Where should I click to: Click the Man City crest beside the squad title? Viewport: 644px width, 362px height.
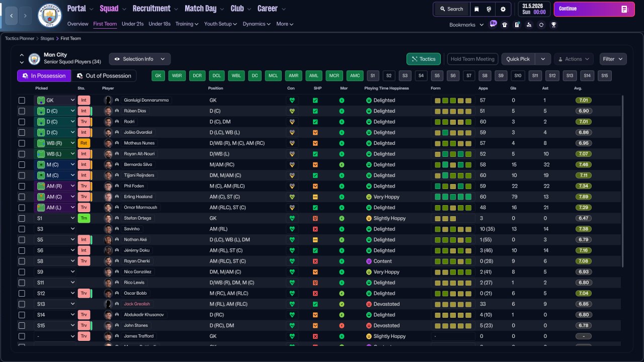pyautogui.click(x=34, y=59)
